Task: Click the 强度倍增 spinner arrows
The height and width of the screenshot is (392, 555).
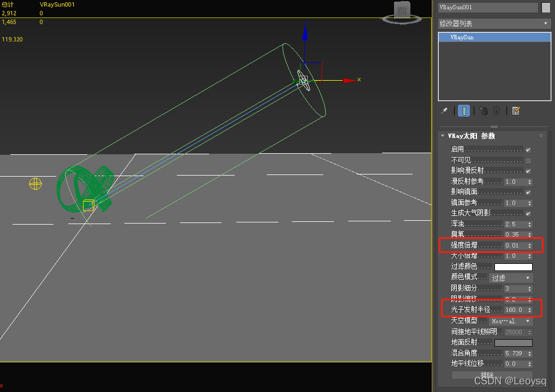Action: [x=530, y=245]
